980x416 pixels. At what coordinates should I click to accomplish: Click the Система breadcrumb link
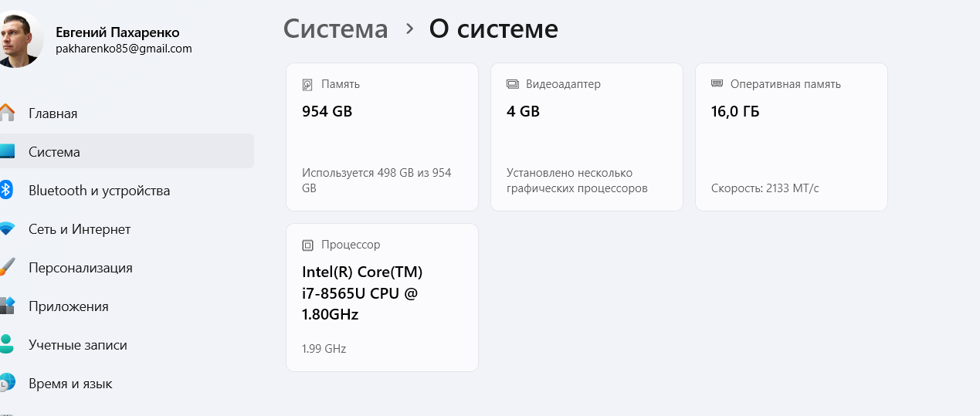(x=335, y=29)
